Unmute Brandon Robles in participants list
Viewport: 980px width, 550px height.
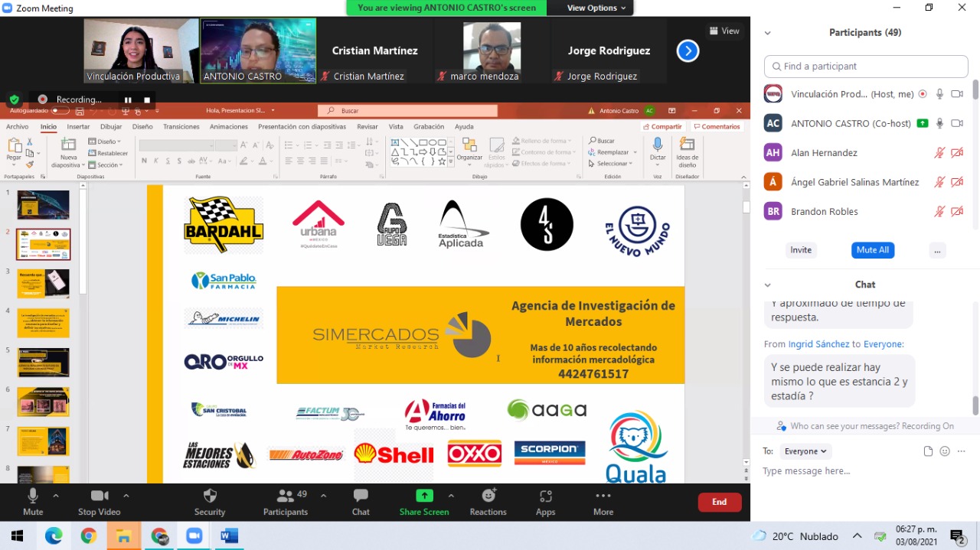click(x=939, y=212)
